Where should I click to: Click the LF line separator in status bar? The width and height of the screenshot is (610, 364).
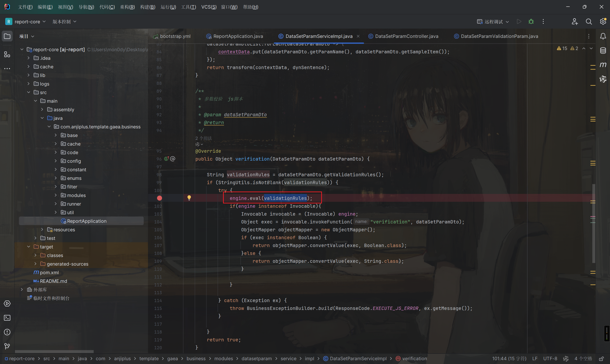click(535, 359)
